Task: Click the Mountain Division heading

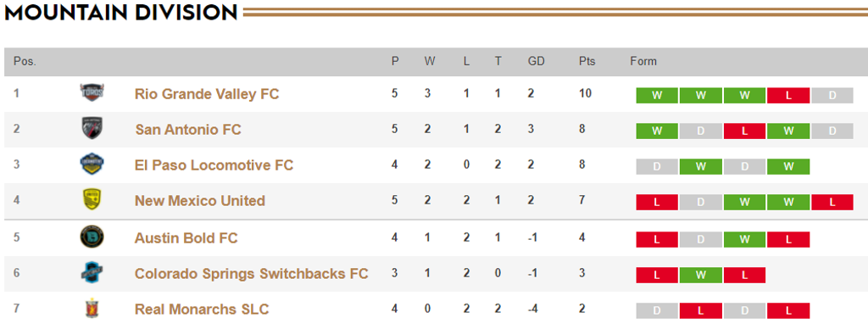Action: point(120,12)
